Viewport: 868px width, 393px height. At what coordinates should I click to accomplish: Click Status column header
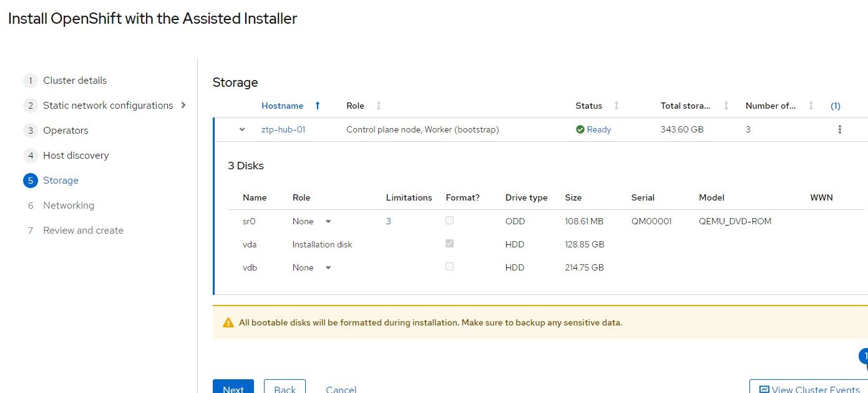(588, 106)
